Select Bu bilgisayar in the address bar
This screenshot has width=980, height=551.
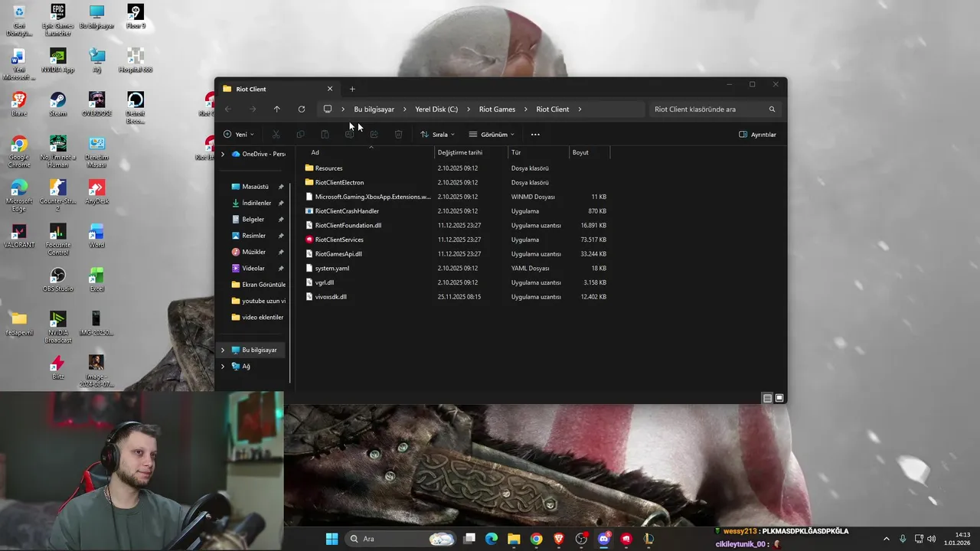coord(374,109)
